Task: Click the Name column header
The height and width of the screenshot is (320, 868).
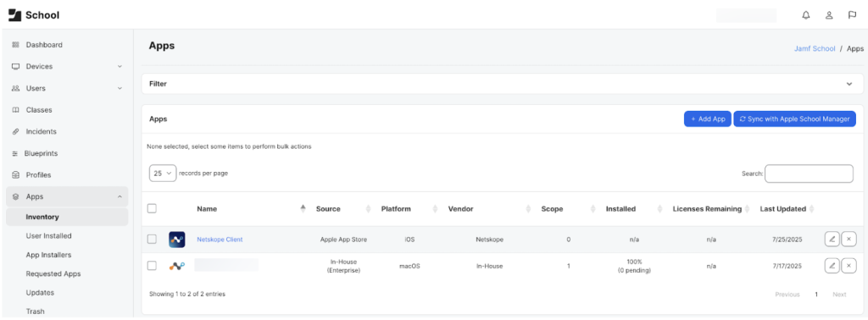Action: click(207, 209)
